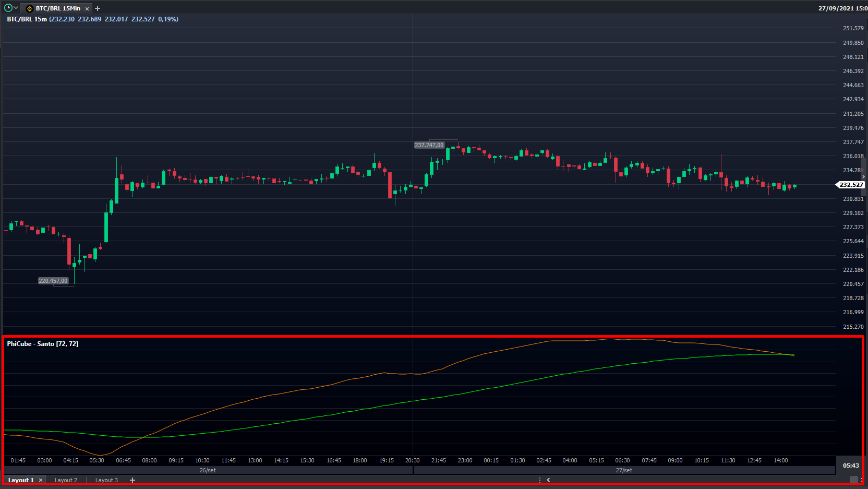The image size is (868, 489).
Task: Close the Layout 1 tab
Action: point(41,480)
